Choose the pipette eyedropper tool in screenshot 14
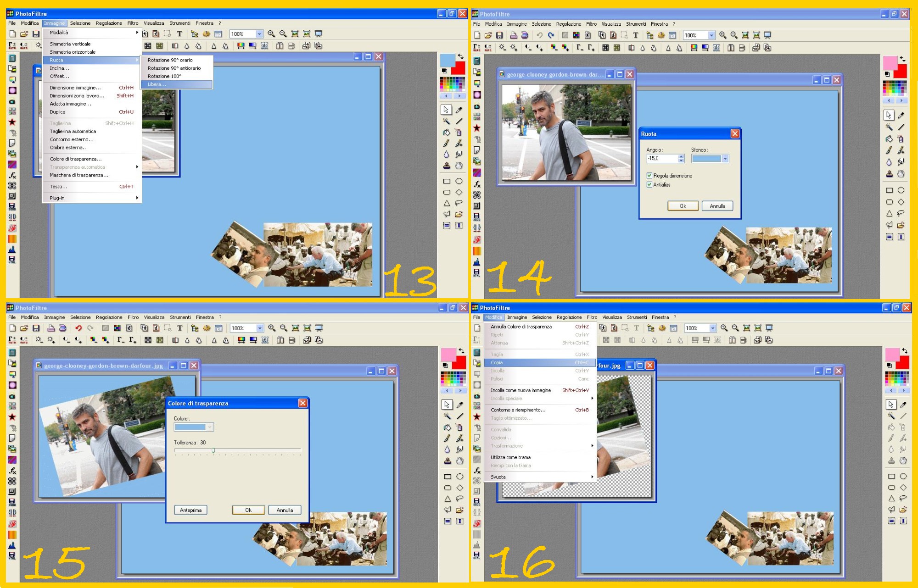 (901, 115)
